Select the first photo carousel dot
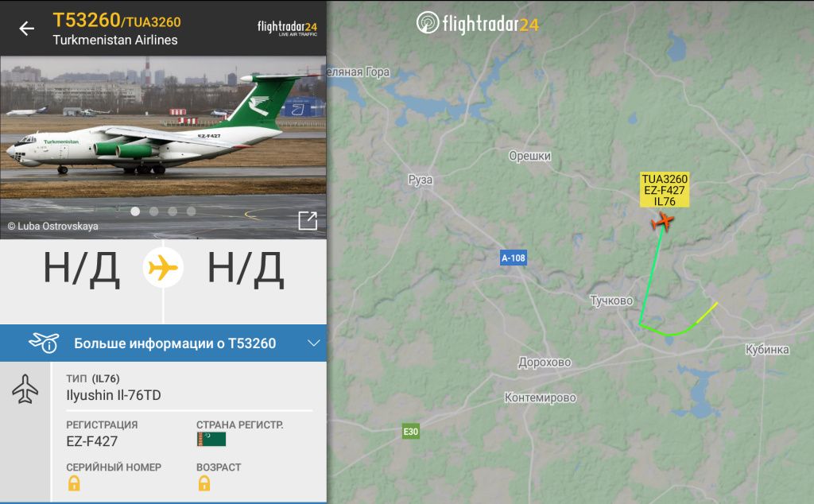This screenshot has width=814, height=504. click(135, 211)
